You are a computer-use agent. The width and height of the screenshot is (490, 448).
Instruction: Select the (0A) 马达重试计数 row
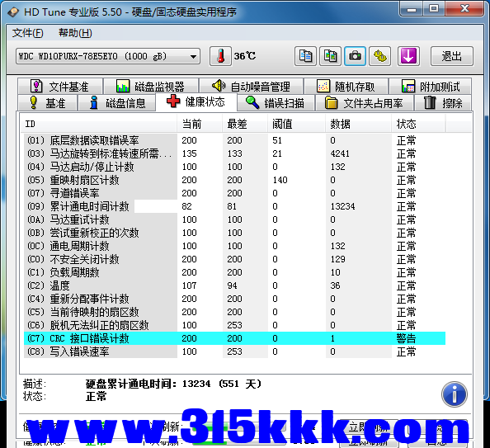point(234,219)
